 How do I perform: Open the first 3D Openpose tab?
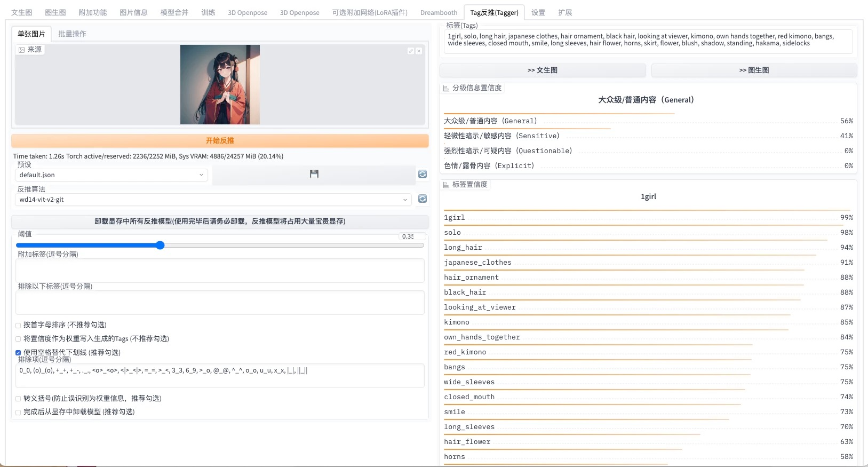click(x=248, y=12)
